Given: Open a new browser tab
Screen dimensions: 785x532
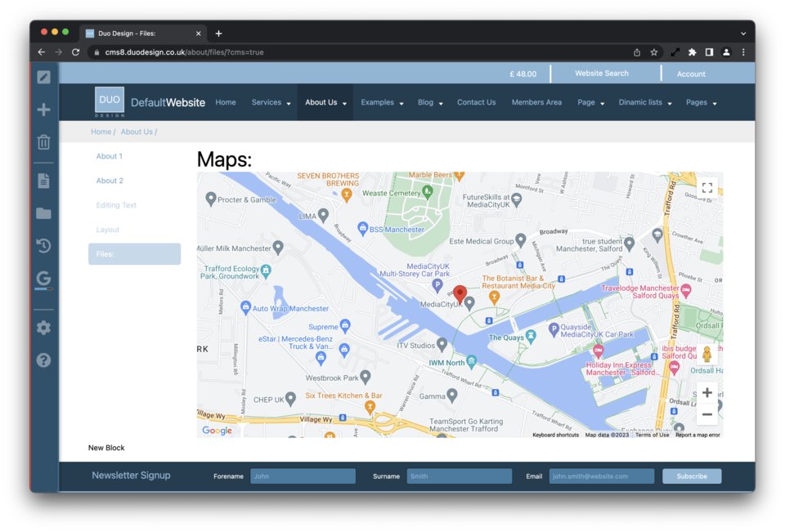Looking at the screenshot, I should click(219, 34).
